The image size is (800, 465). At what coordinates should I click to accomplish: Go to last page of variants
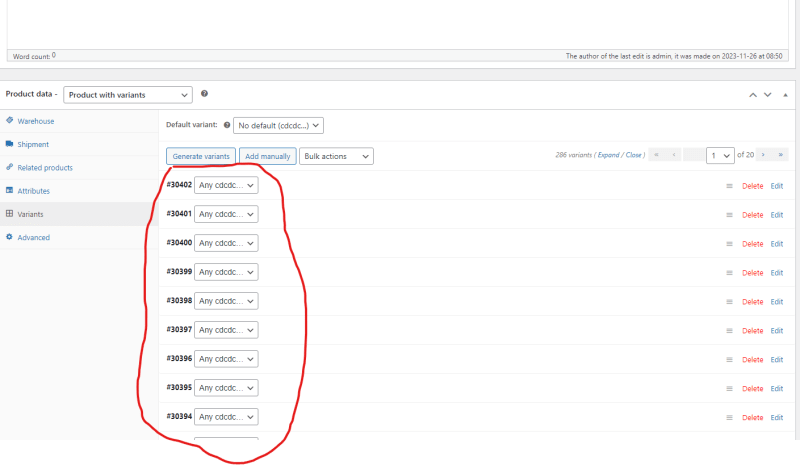781,155
